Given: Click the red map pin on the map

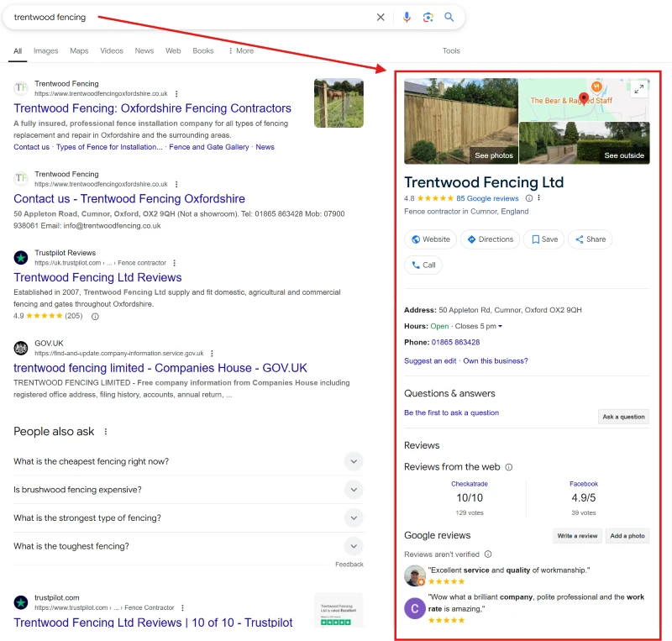Looking at the screenshot, I should pyautogui.click(x=583, y=98).
